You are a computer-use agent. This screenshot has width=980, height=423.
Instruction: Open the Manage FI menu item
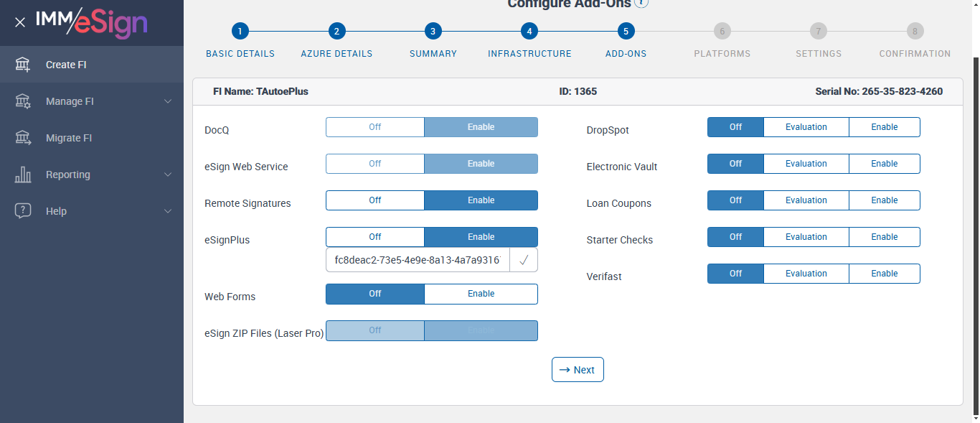tap(92, 101)
